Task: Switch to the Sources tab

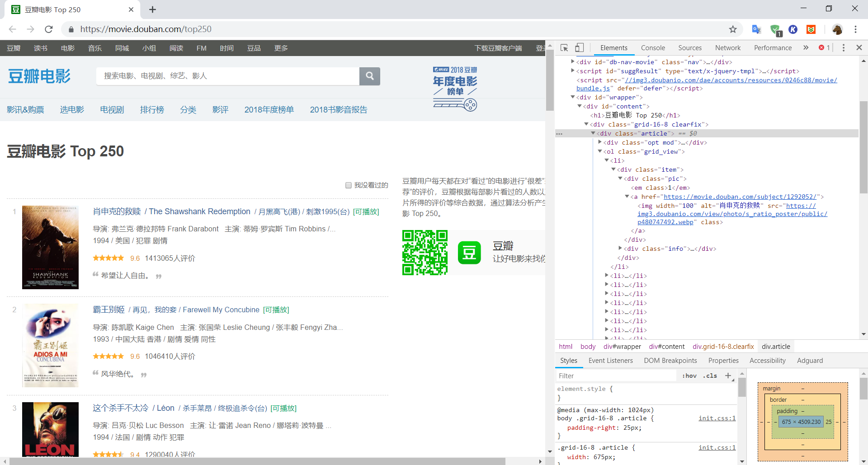Action: tap(690, 48)
